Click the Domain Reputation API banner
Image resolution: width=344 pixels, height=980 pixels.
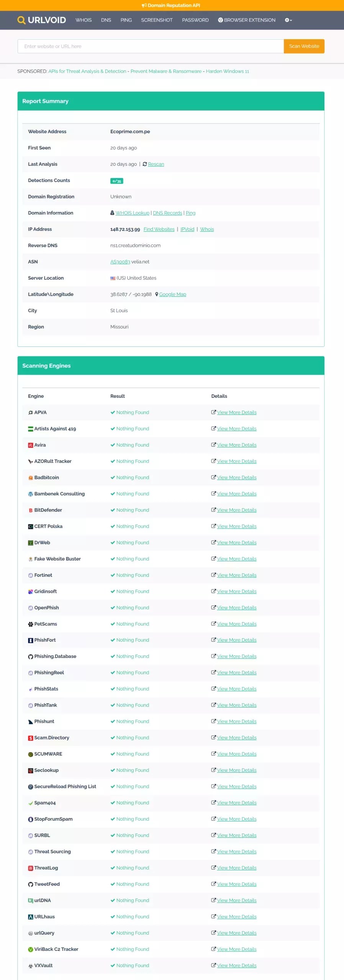pyautogui.click(x=171, y=5)
